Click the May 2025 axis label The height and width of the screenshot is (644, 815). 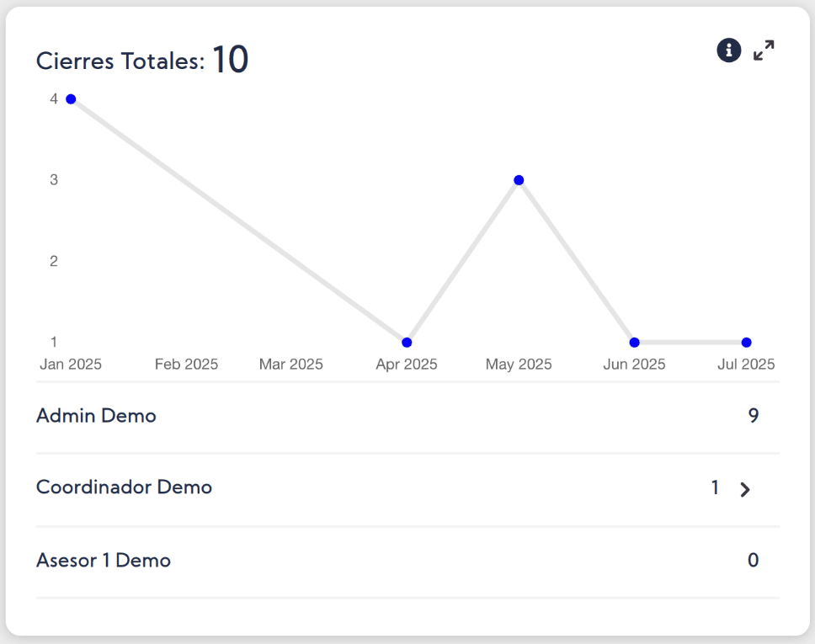tap(519, 365)
